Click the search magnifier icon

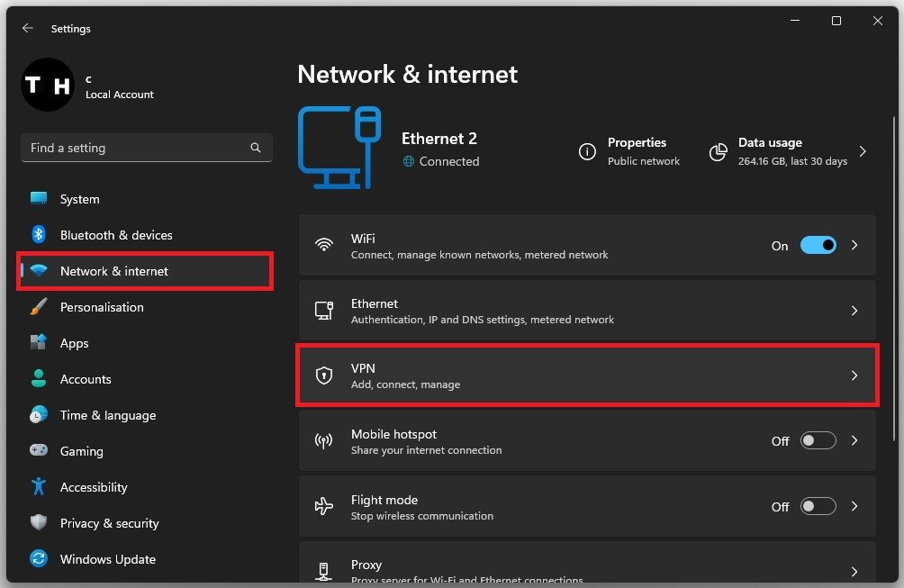pyautogui.click(x=256, y=148)
